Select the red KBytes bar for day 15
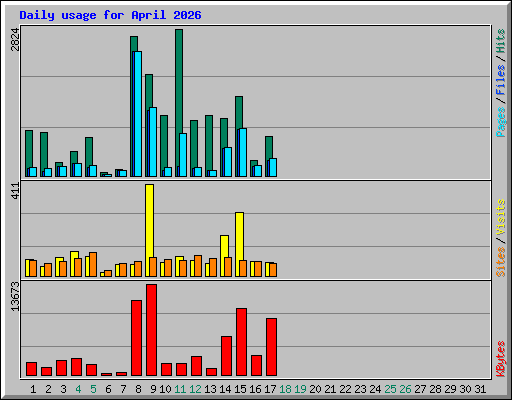 pos(241,342)
